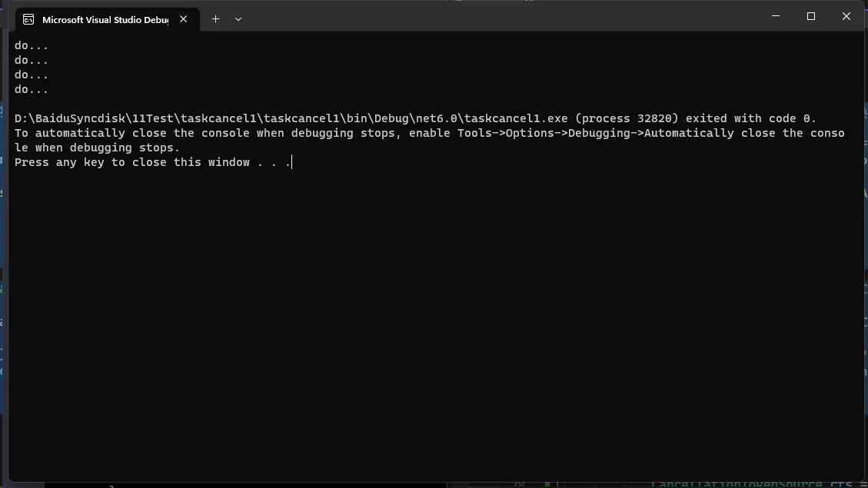Screen dimensions: 868x488
Task: Click the 'exited with code 0' text
Action: tap(750, 118)
